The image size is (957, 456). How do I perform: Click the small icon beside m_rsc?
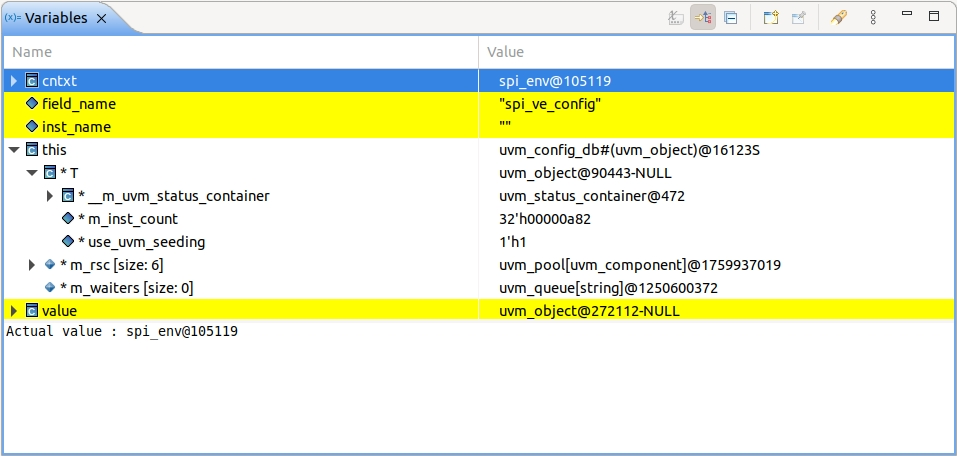click(x=50, y=264)
